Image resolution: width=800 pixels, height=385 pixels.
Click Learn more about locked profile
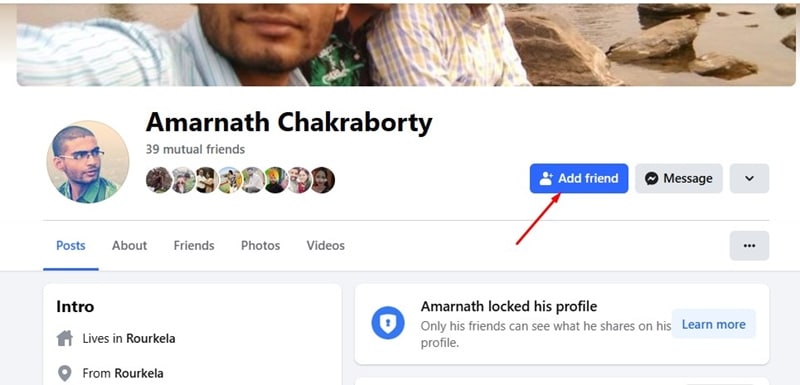pos(713,324)
